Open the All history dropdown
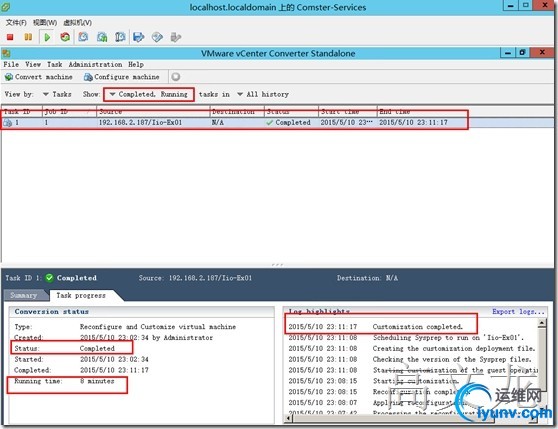This screenshot has height=429, width=558. click(263, 94)
